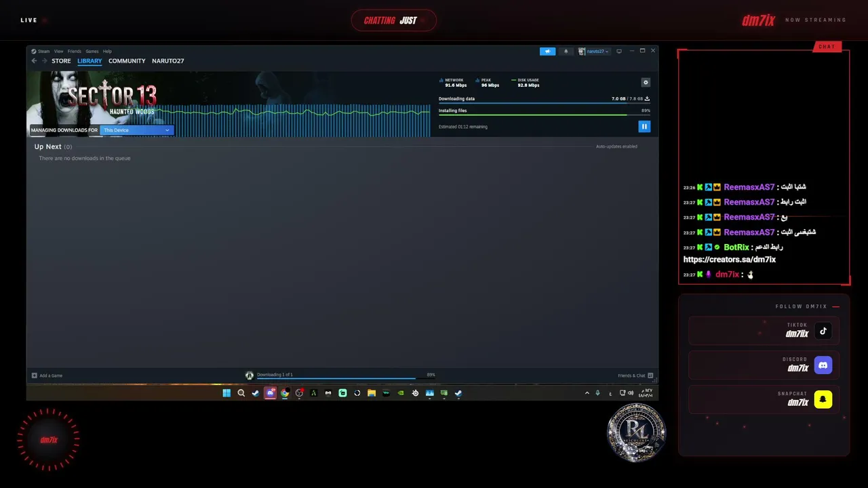Click the microphone icon in system tray
This screenshot has height=488, width=868.
coord(597,393)
